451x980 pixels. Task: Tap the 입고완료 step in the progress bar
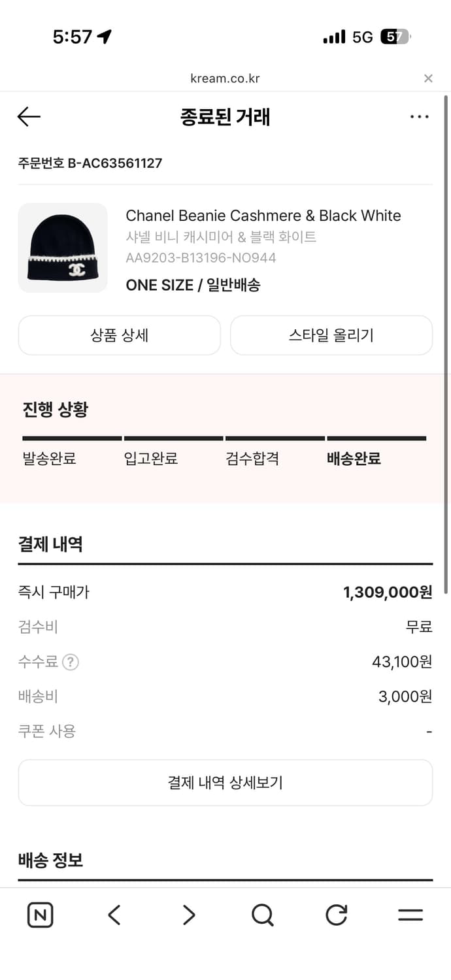152,459
